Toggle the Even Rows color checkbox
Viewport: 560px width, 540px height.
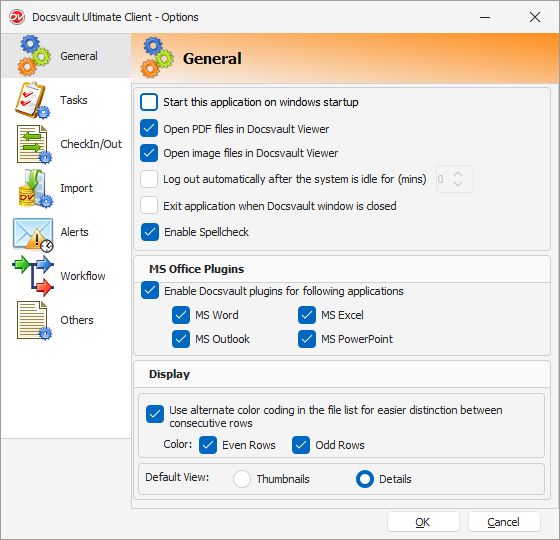coord(208,445)
